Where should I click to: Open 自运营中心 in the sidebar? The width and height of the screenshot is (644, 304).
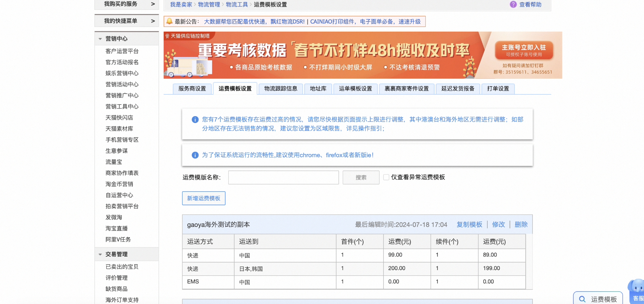pos(119,195)
